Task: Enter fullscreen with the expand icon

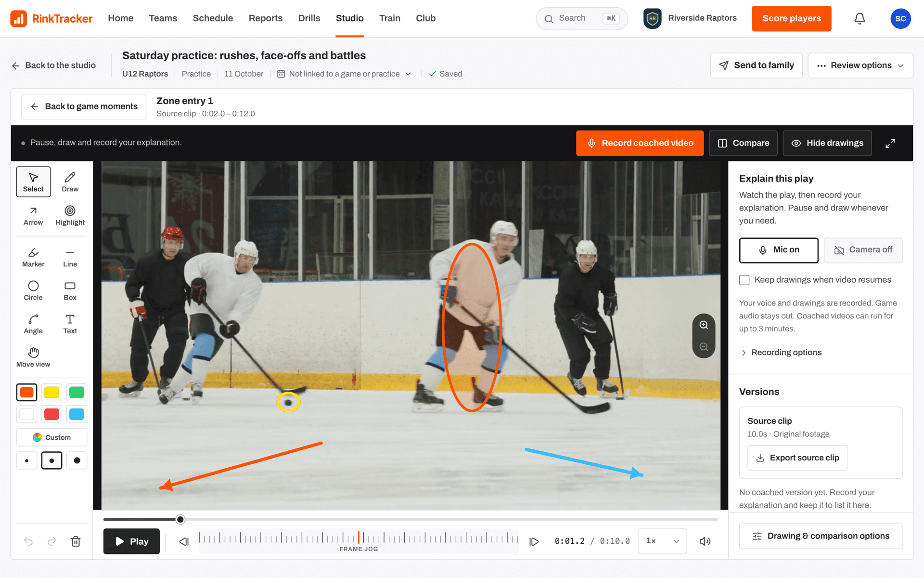Action: pos(890,143)
